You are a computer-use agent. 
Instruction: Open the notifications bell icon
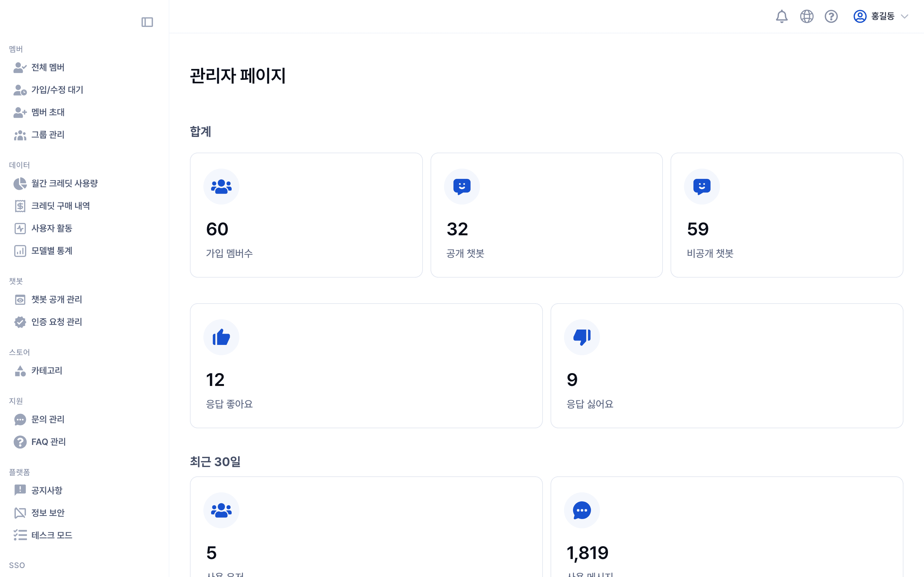pyautogui.click(x=782, y=16)
